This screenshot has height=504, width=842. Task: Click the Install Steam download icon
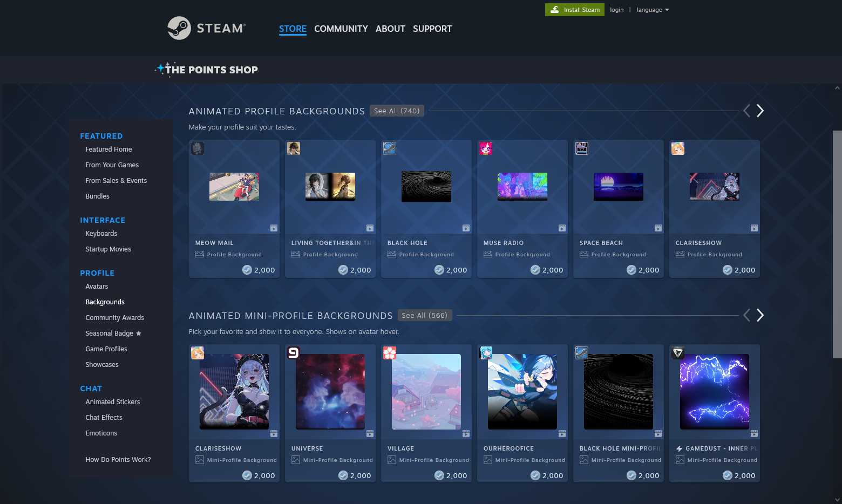click(554, 10)
